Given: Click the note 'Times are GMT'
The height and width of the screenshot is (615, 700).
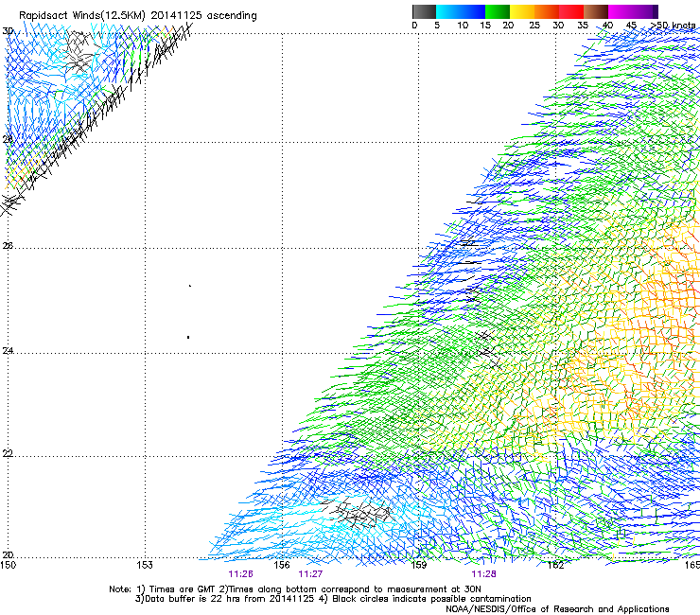Looking at the screenshot, I should [181, 589].
